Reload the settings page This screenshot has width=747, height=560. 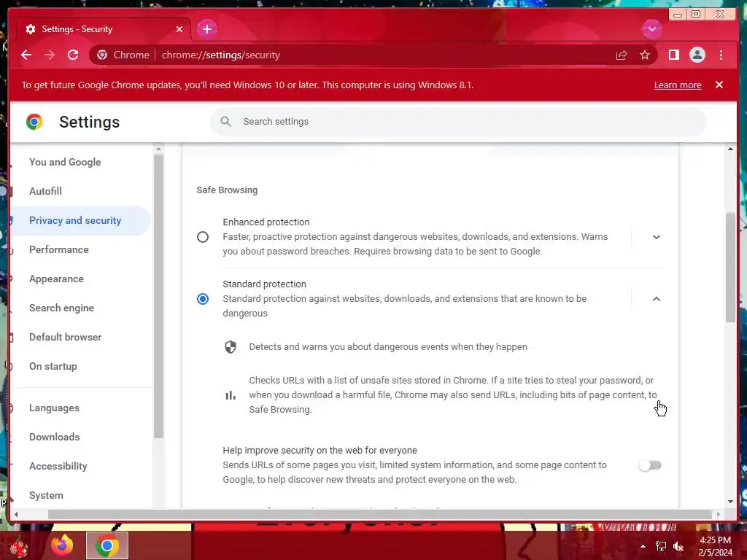tap(73, 55)
